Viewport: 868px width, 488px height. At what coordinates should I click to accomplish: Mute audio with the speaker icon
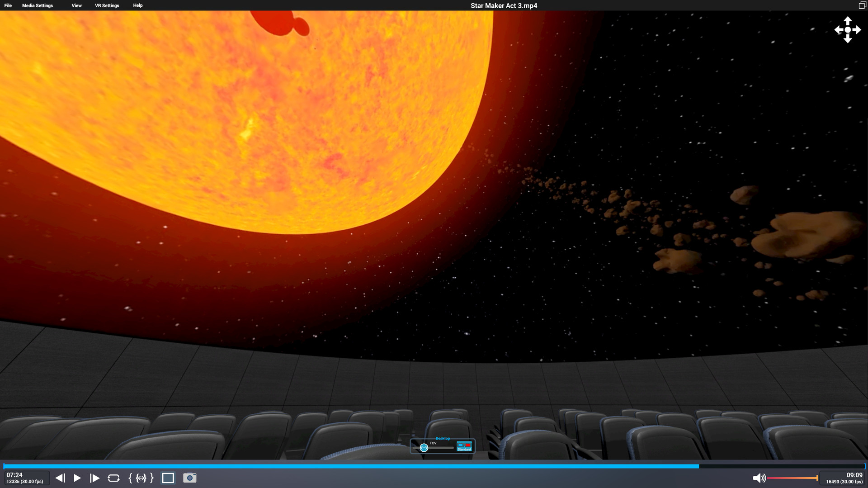click(x=758, y=478)
